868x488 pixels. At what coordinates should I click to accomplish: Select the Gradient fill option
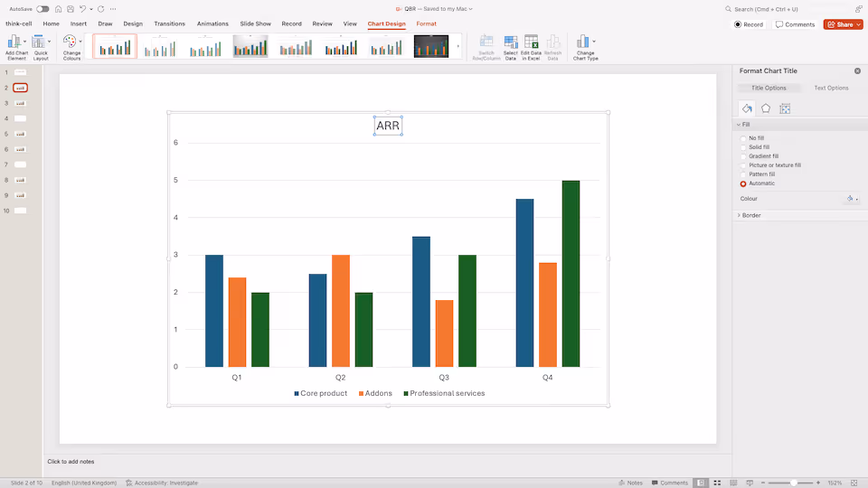(743, 156)
